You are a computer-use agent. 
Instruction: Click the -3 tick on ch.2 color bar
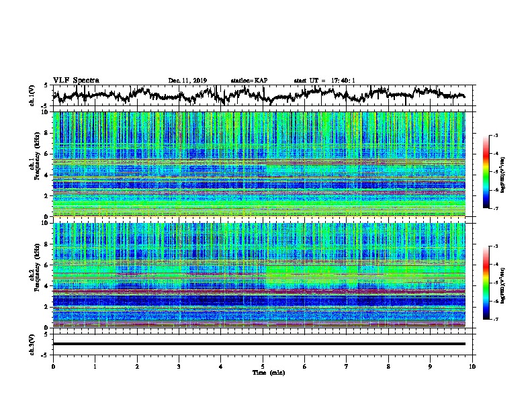pyautogui.click(x=496, y=246)
